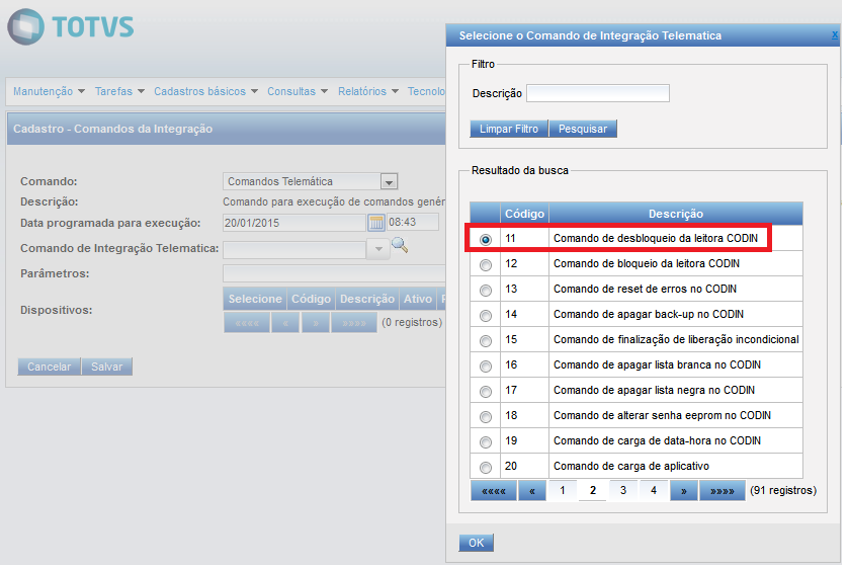Click "Comando de carga de aplicativo"
The image size is (842, 565).
631,466
